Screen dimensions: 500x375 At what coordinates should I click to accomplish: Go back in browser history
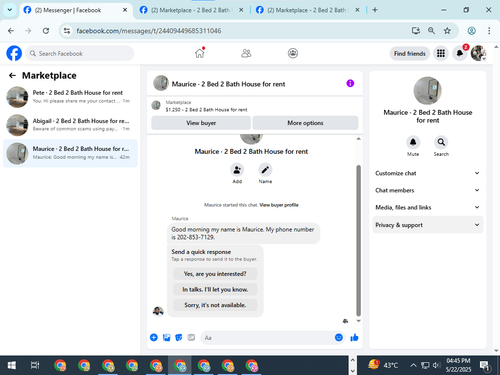coord(11,31)
